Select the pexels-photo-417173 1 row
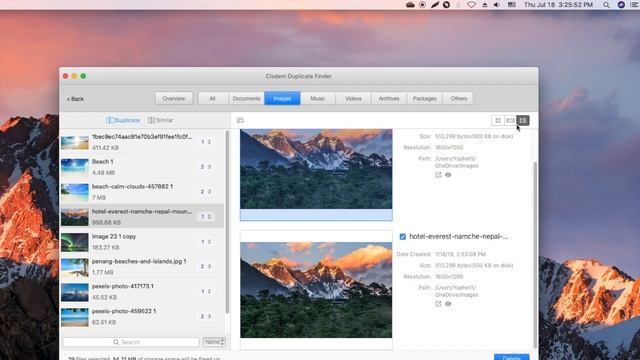 (142, 291)
